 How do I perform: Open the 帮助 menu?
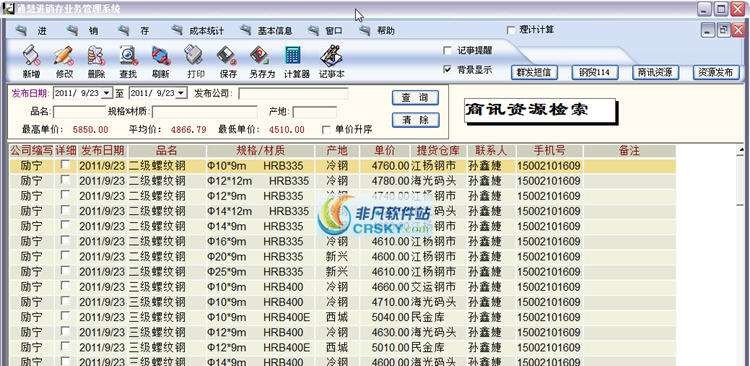pos(386,31)
